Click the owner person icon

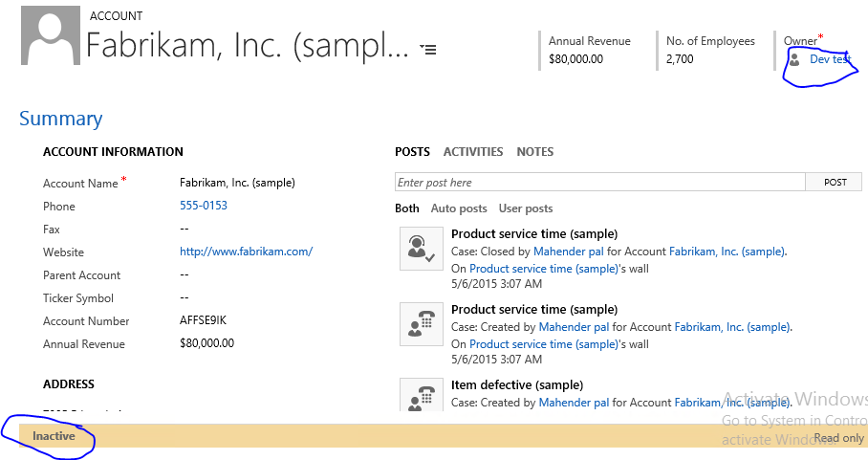pyautogui.click(x=794, y=59)
